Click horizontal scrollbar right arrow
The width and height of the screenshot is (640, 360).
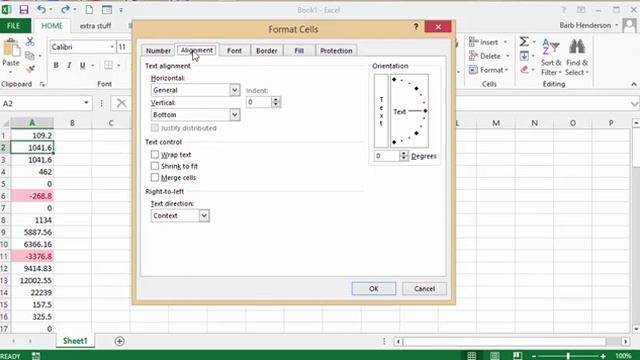click(x=626, y=341)
